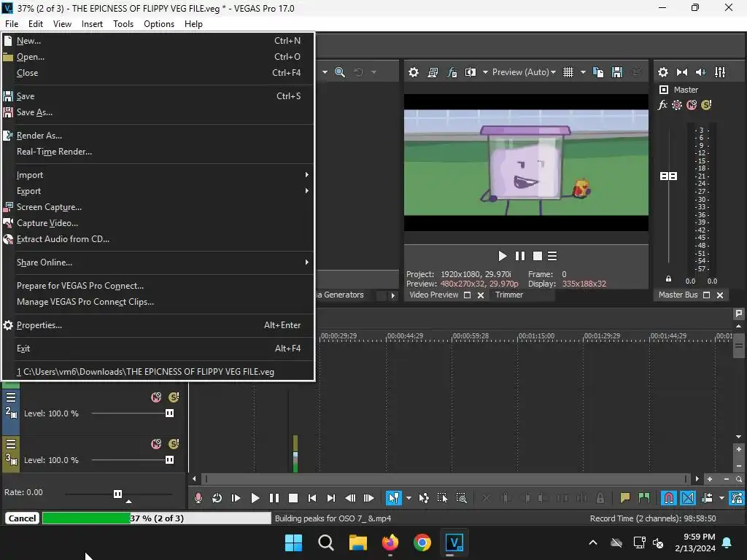Adjust track 2 Level slider

tap(169, 413)
